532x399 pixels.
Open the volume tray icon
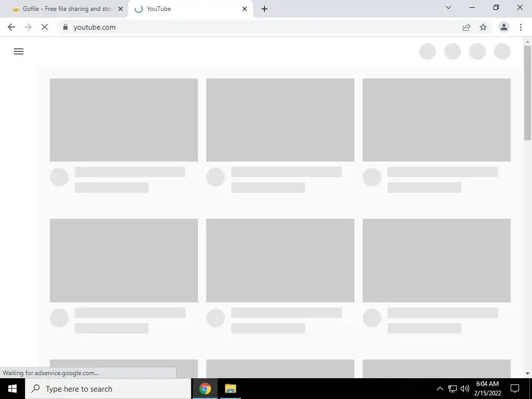[x=465, y=389]
